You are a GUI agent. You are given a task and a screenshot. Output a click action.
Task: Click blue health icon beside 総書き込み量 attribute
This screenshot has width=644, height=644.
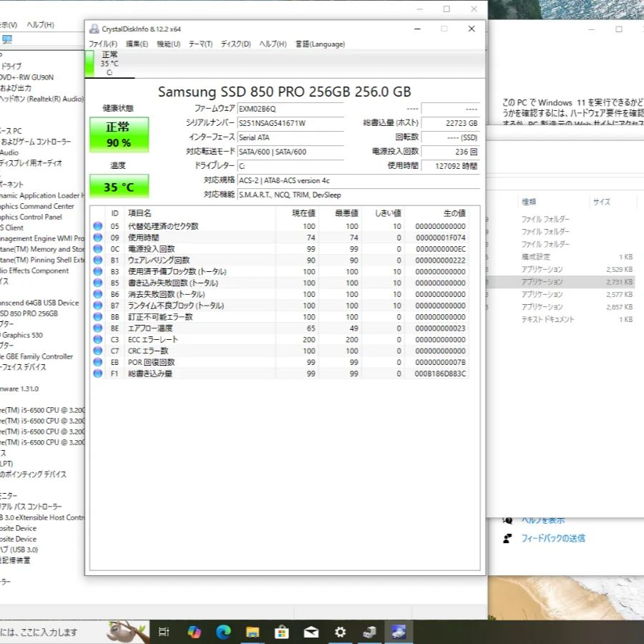[x=97, y=373]
